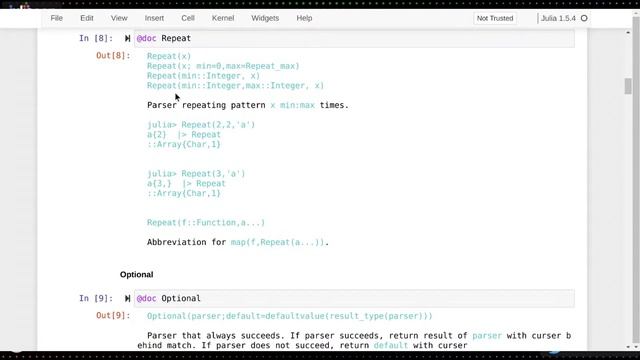This screenshot has height=360, width=640.
Task: Run cell In [9] with its run icon
Action: pyautogui.click(x=127, y=299)
